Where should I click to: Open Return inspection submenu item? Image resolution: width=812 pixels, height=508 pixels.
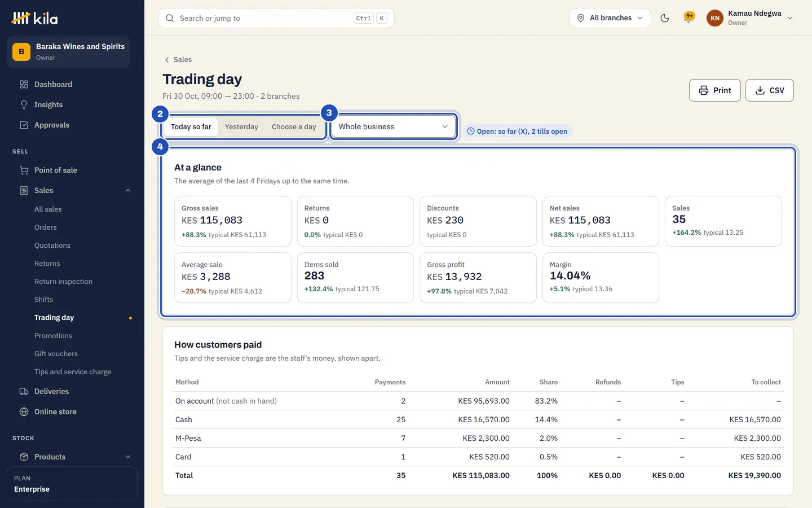[x=63, y=282]
